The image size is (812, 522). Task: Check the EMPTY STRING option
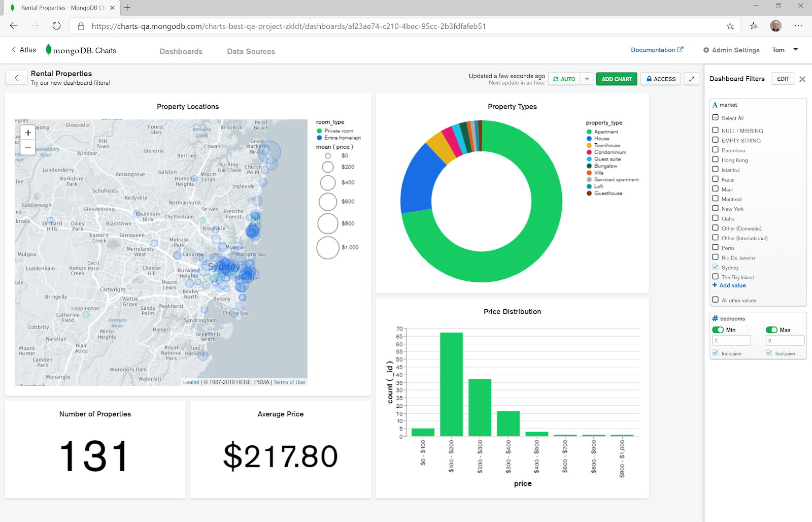click(715, 140)
